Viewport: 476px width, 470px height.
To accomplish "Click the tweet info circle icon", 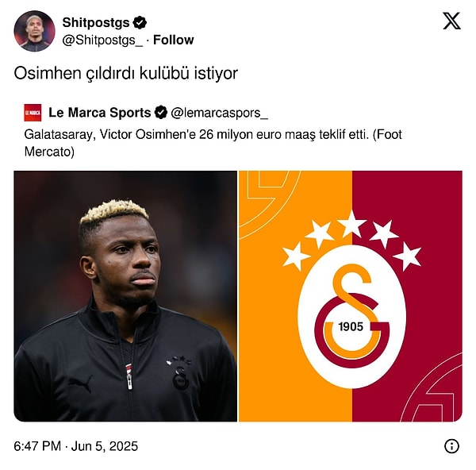I will [x=451, y=446].
